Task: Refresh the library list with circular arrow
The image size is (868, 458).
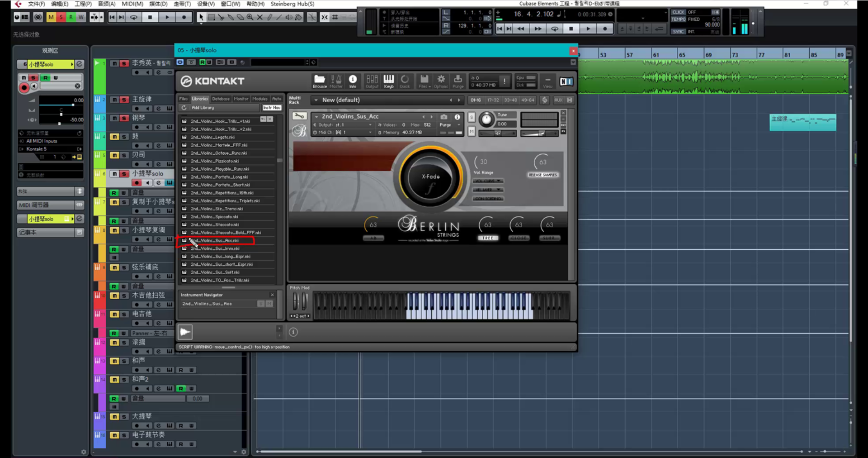Action: [184, 108]
